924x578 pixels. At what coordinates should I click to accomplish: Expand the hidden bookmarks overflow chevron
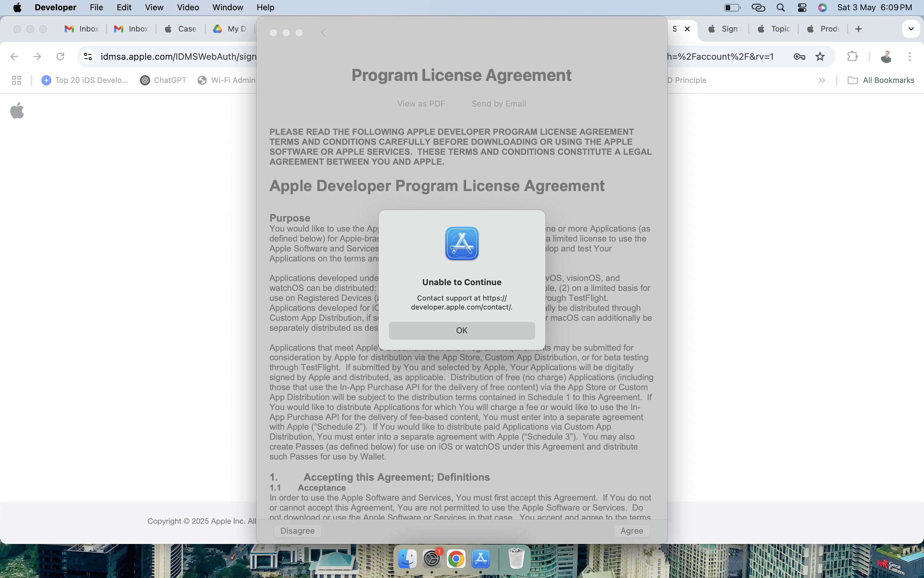[822, 80]
